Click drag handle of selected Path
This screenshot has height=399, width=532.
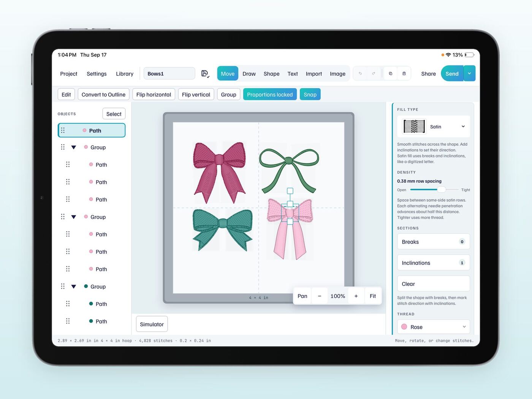coord(63,130)
